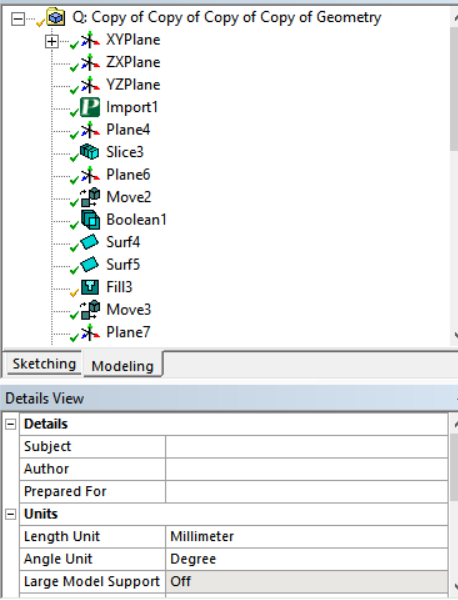This screenshot has width=458, height=600.
Task: Click the Fill3 feature icon
Action: [x=90, y=287]
